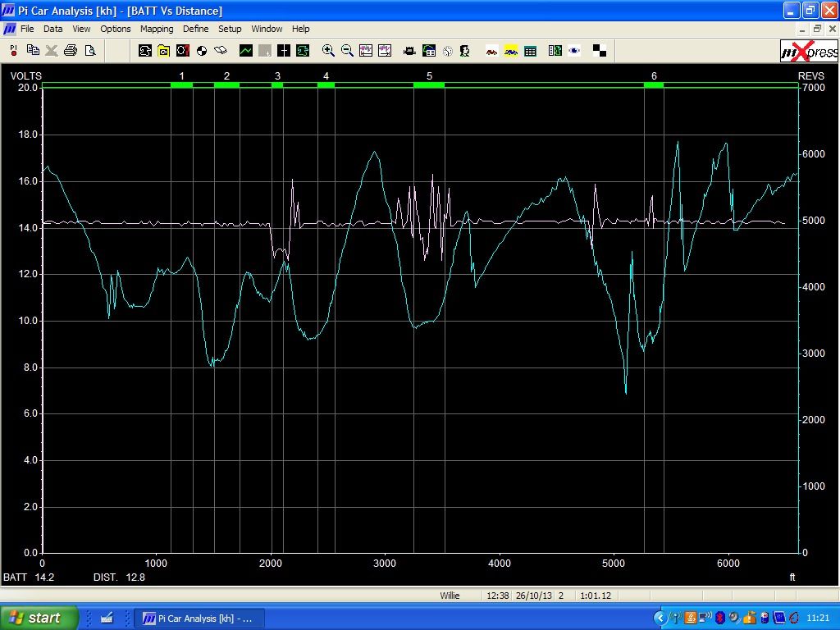
Task: Click the 1:01.12 lap time in status bar
Action: [596, 596]
